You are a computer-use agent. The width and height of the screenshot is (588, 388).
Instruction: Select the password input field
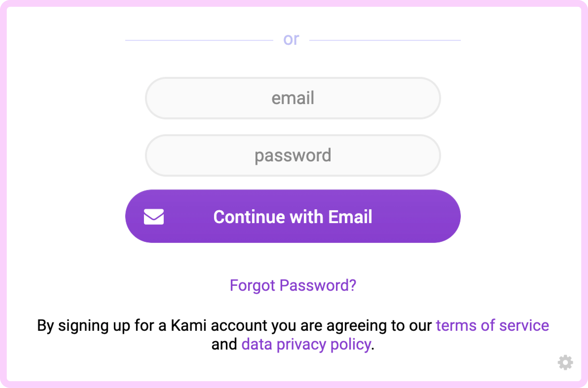(293, 155)
